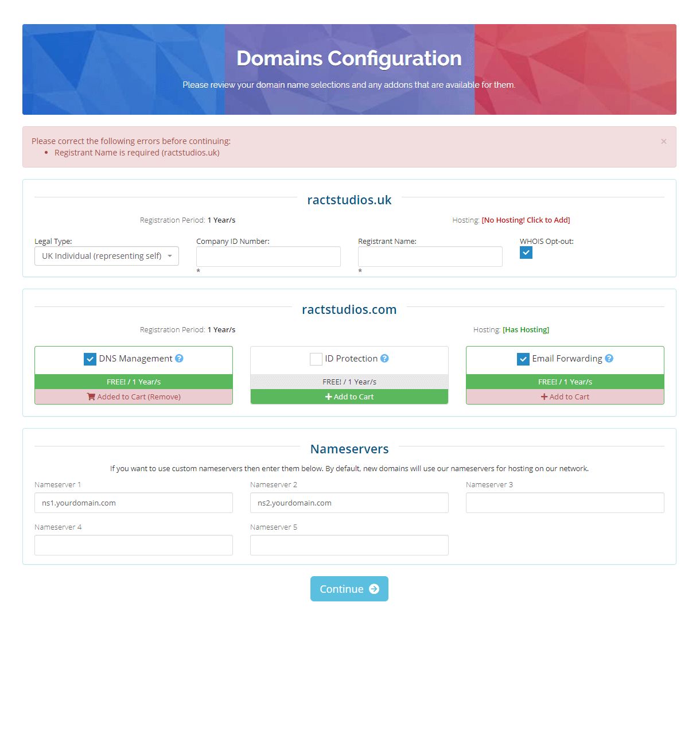
Task: Click the Domains Configuration page title
Action: 349,59
